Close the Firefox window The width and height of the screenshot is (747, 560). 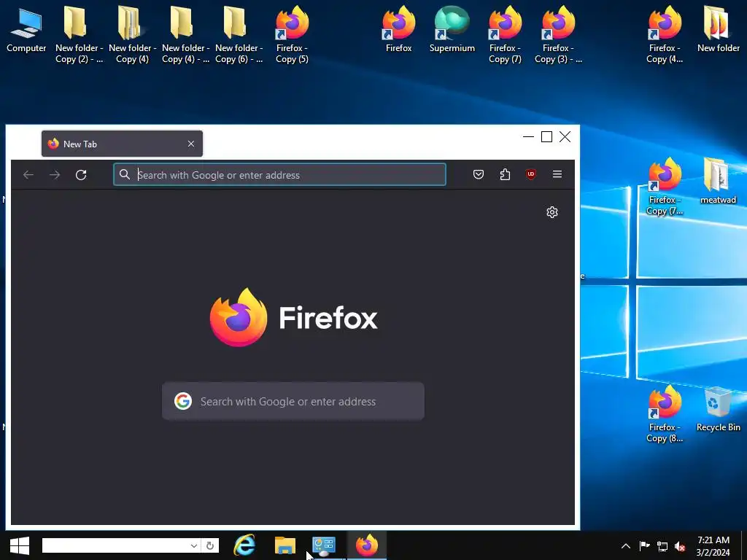(x=565, y=137)
